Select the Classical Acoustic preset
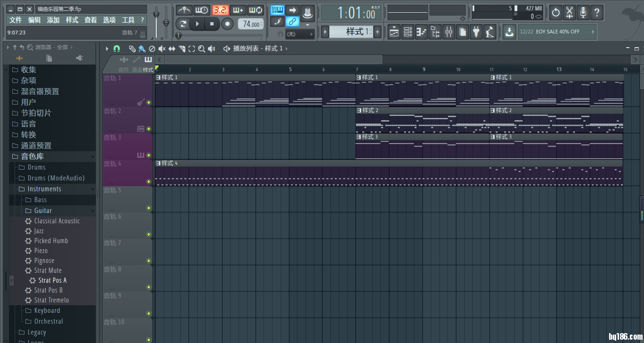The image size is (644, 343). (x=57, y=221)
